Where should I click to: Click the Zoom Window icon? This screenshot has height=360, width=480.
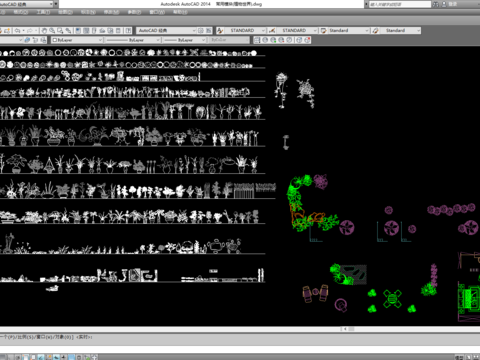coord(60,31)
